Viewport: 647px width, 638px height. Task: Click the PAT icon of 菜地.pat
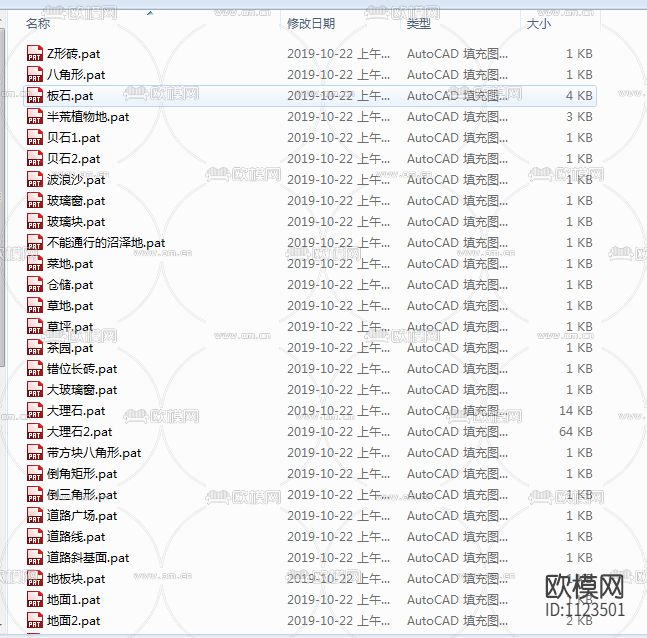pos(35,264)
